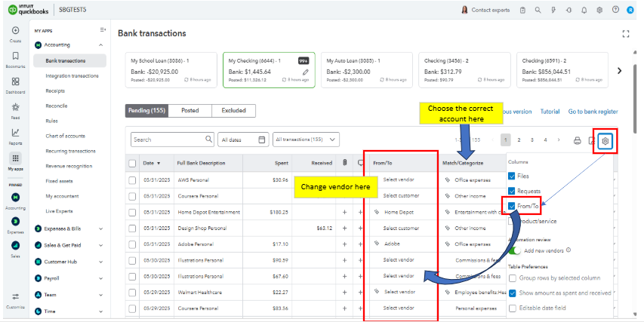This screenshot has height=322, width=644.
Task: Collapse the My Apps side menu
Action: coord(103,30)
